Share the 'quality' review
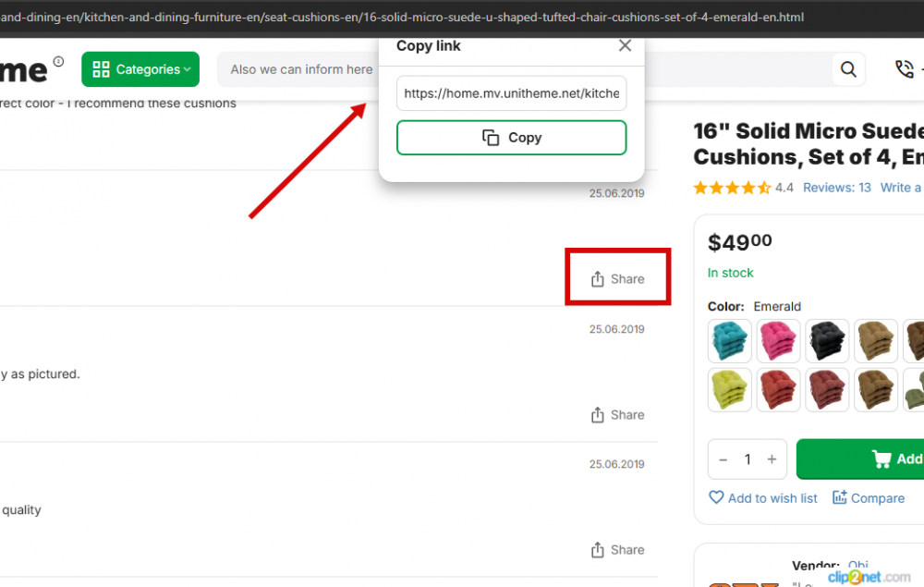The height and width of the screenshot is (587, 924). (x=617, y=550)
